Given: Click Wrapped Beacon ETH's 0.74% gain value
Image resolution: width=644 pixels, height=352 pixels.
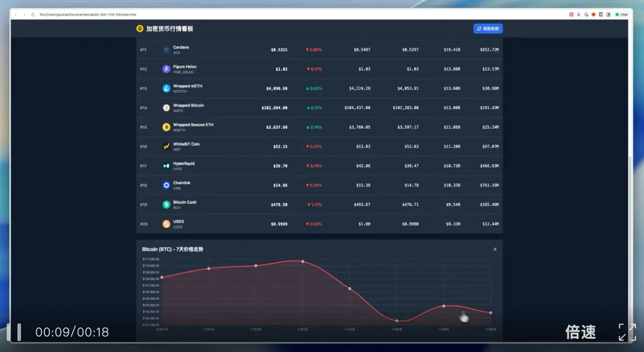Looking at the screenshot, I should point(314,127).
